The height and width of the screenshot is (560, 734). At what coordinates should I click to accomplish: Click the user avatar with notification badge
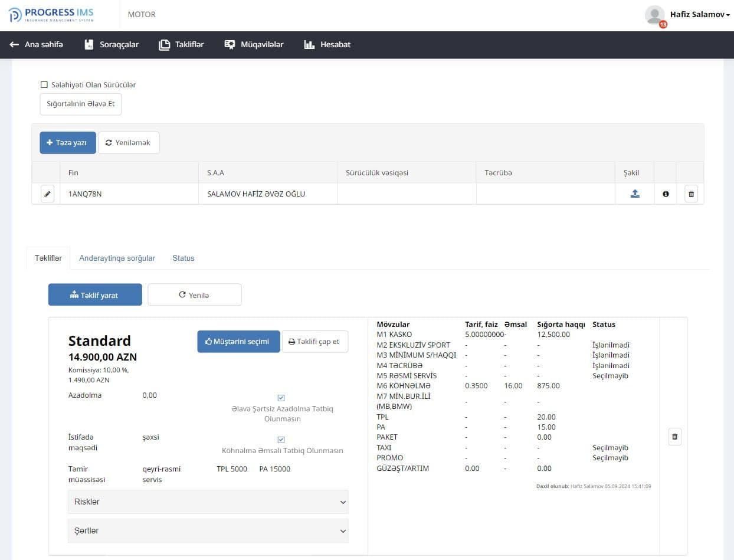click(x=655, y=15)
